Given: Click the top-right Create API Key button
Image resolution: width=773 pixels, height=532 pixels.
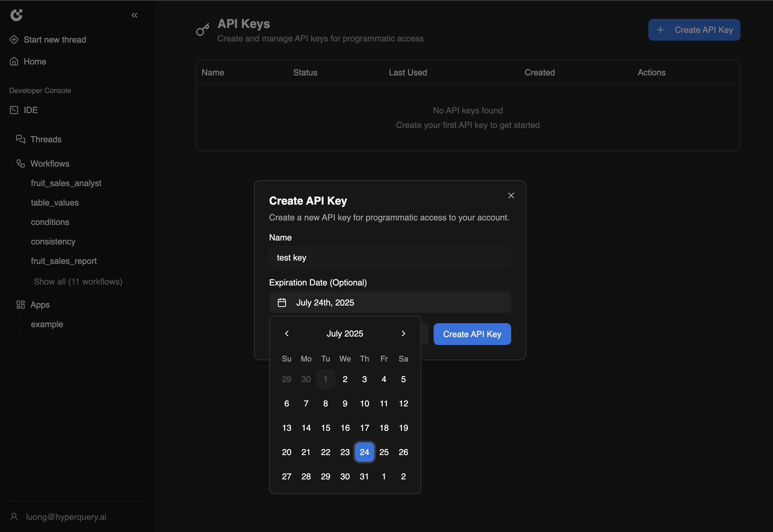Looking at the screenshot, I should click(x=694, y=30).
